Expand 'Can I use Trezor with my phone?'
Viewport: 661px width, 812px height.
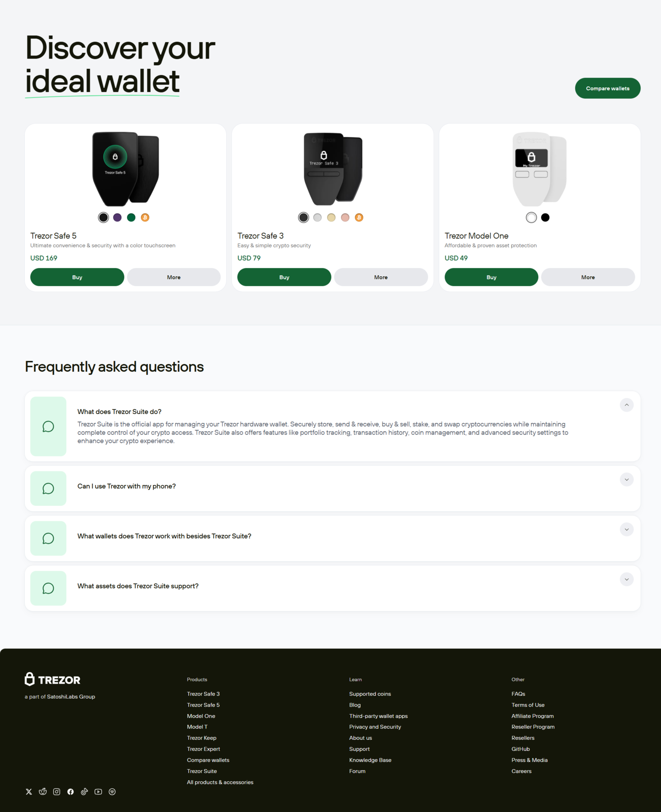pyautogui.click(x=627, y=479)
